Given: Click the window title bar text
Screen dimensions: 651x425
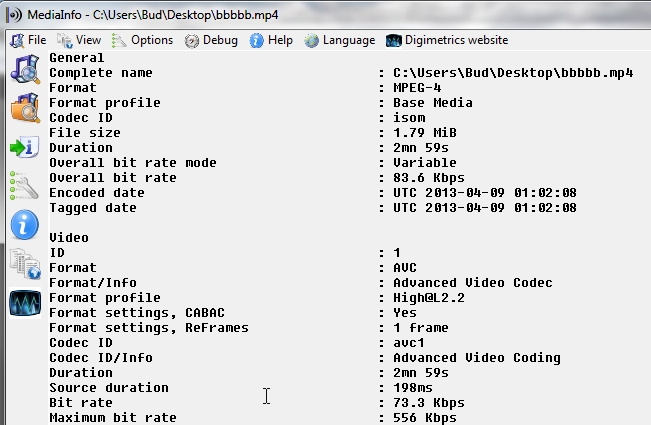Looking at the screenshot, I should 153,15.
